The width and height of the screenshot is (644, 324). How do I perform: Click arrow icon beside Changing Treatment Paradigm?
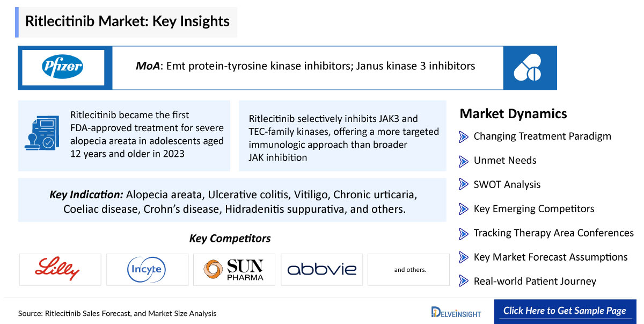464,136
